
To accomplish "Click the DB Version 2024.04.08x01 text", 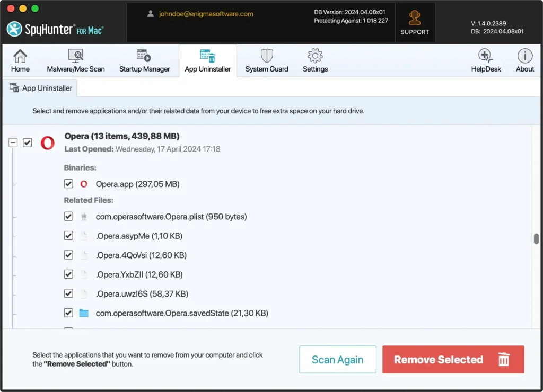I will point(349,12).
